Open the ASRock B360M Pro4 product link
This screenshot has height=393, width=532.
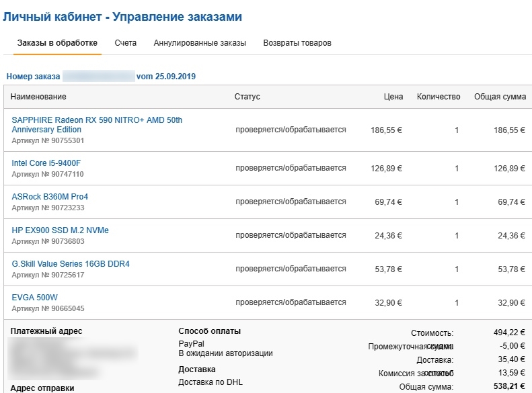50,196
